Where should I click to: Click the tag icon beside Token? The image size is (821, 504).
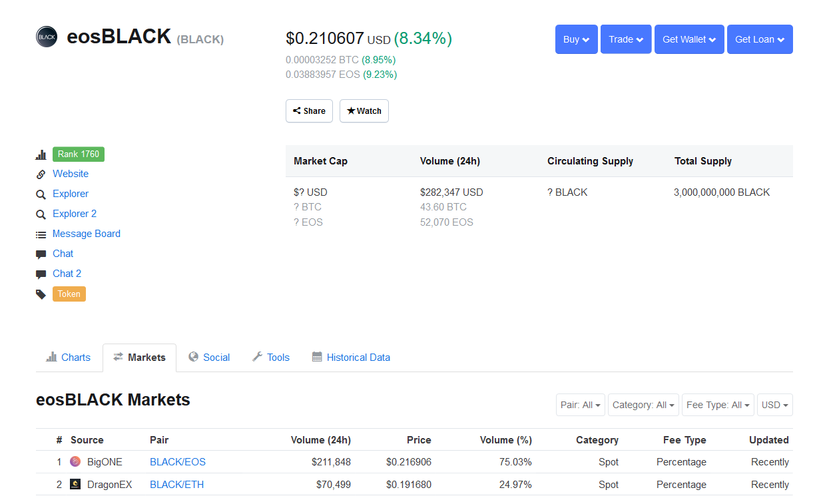pyautogui.click(x=41, y=294)
